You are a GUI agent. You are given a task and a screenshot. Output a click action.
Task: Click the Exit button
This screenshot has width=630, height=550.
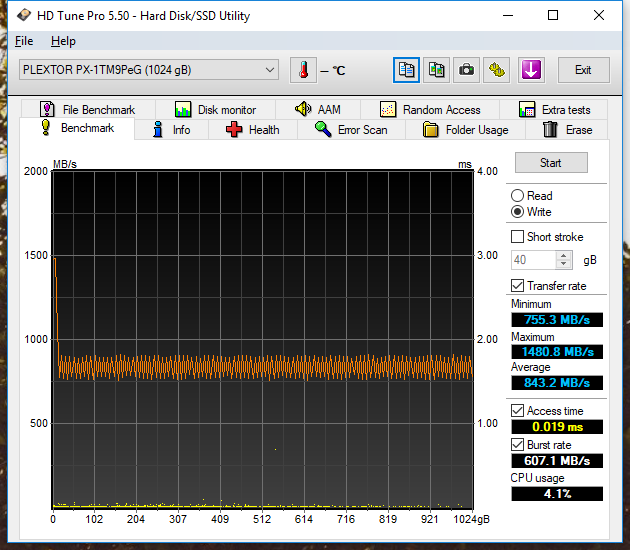(583, 70)
